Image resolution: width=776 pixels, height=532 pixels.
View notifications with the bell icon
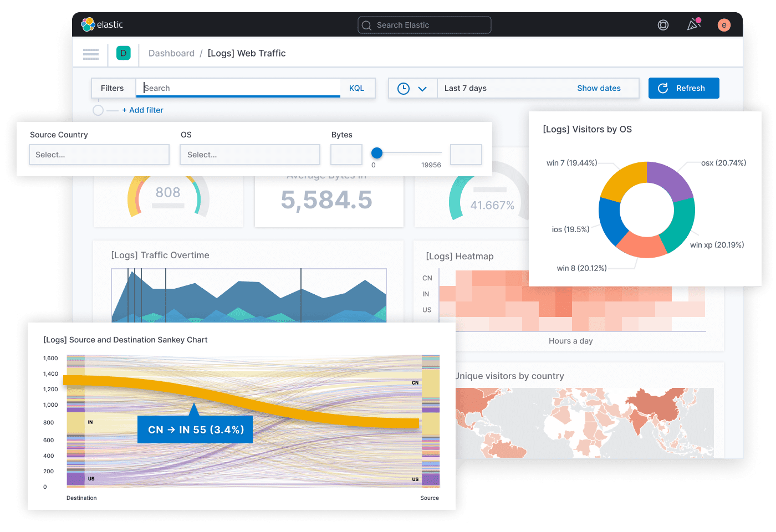click(693, 24)
